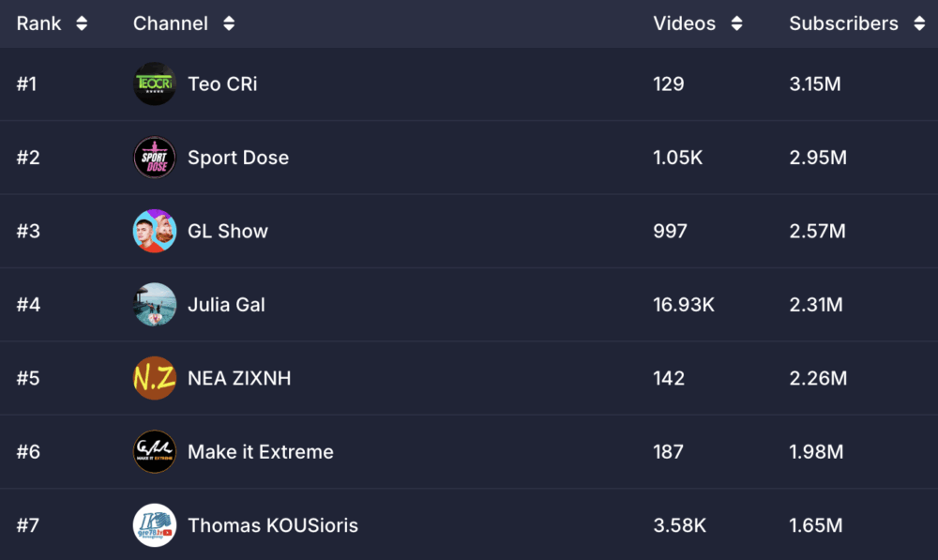Screen dimensions: 938x560
Task: Click the Subscribers sort arrows
Action: [x=919, y=23]
